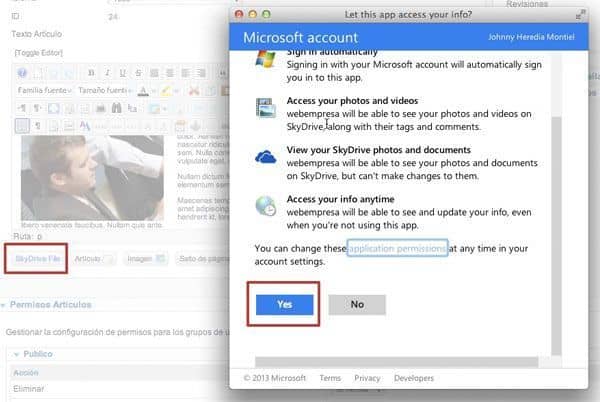
Task: Click the Artículo button below editor
Action: [94, 259]
